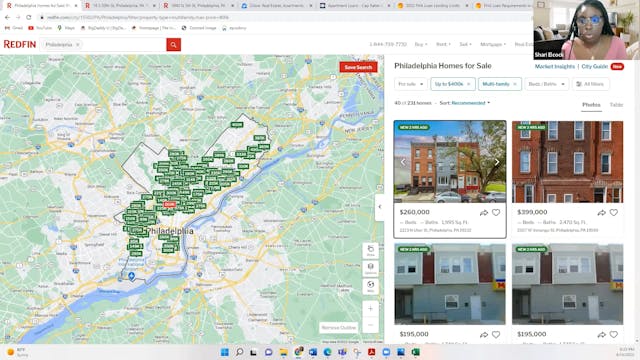
Task: Share the first $195,000 listing
Action: click(484, 335)
